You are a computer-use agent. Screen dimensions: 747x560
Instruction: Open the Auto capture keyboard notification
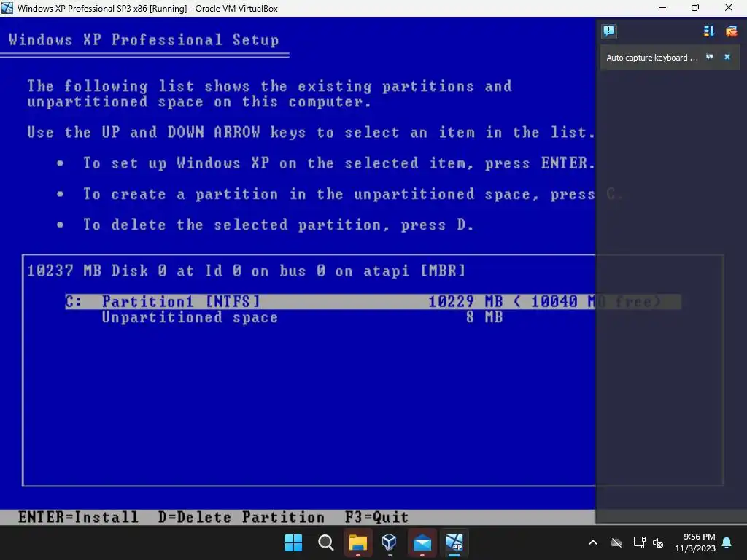pos(651,58)
